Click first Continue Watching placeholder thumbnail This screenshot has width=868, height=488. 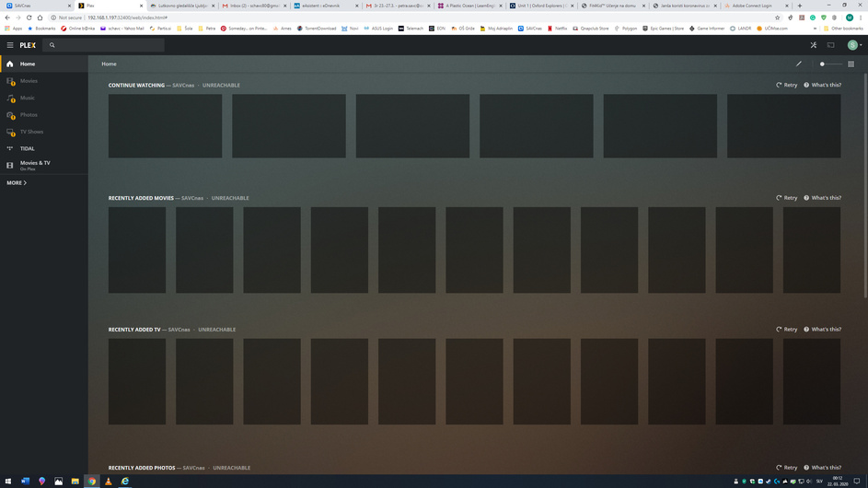pos(165,126)
